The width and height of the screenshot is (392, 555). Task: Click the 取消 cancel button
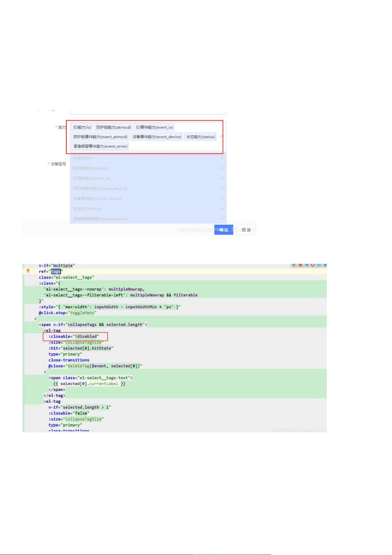coord(246,230)
